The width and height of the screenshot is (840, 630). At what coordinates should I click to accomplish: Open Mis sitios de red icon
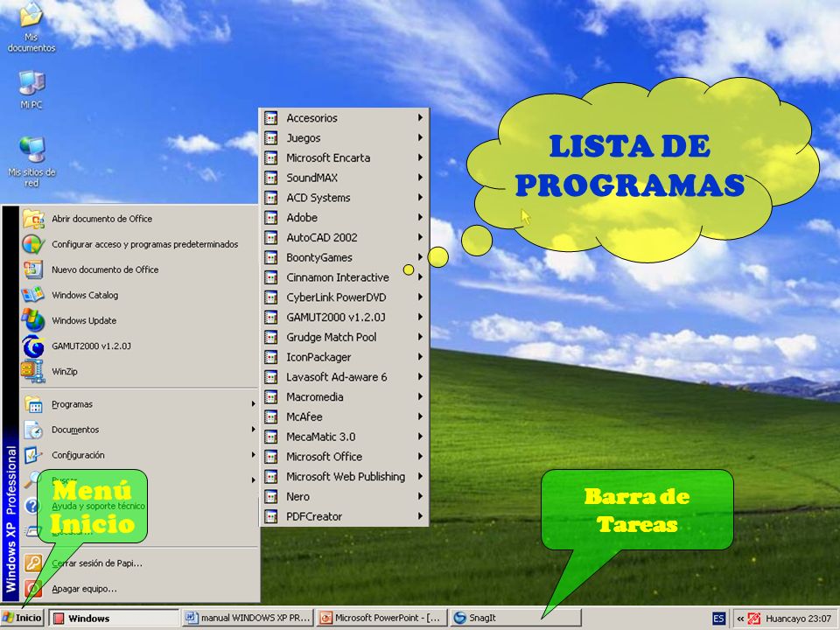pyautogui.click(x=31, y=161)
